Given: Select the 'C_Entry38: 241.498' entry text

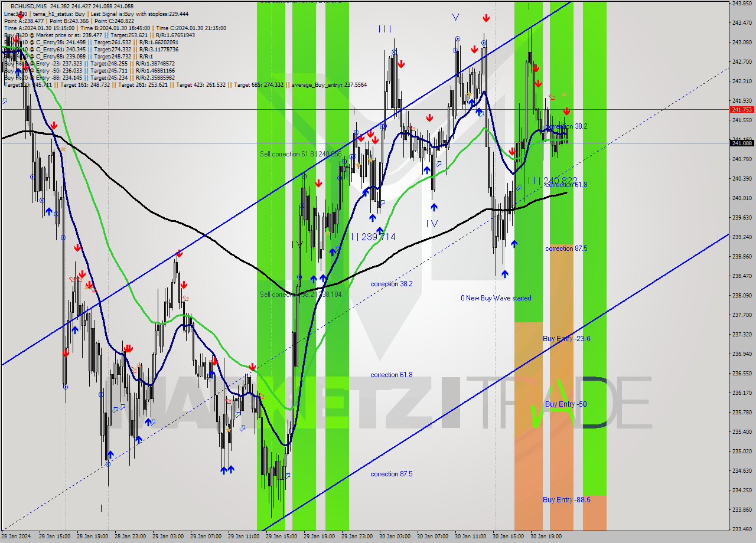Looking at the screenshot, I should click(61, 42).
